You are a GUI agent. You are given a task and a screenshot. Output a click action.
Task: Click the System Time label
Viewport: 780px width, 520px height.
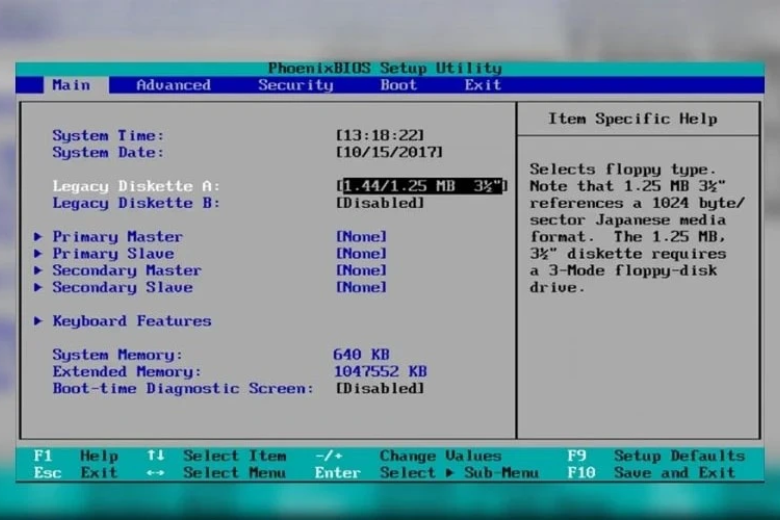click(108, 136)
